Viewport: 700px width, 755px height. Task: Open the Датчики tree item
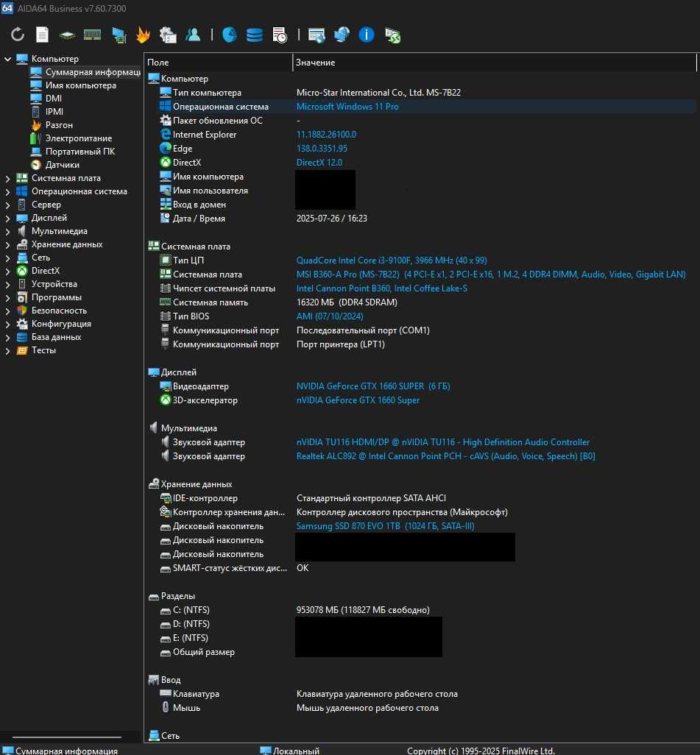coord(62,165)
